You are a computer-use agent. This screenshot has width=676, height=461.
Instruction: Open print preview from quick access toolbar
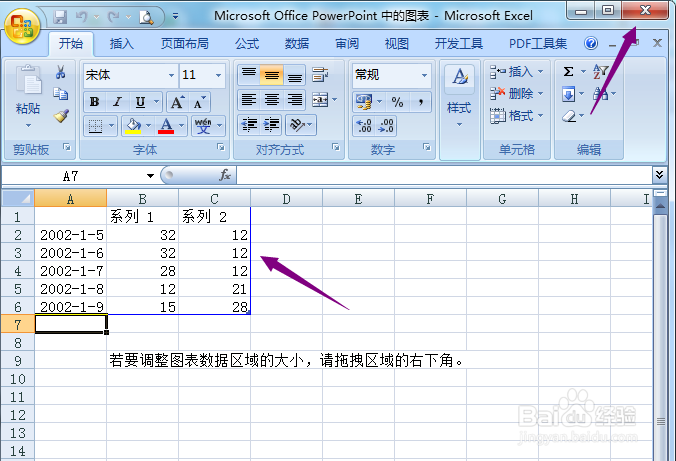147,17
